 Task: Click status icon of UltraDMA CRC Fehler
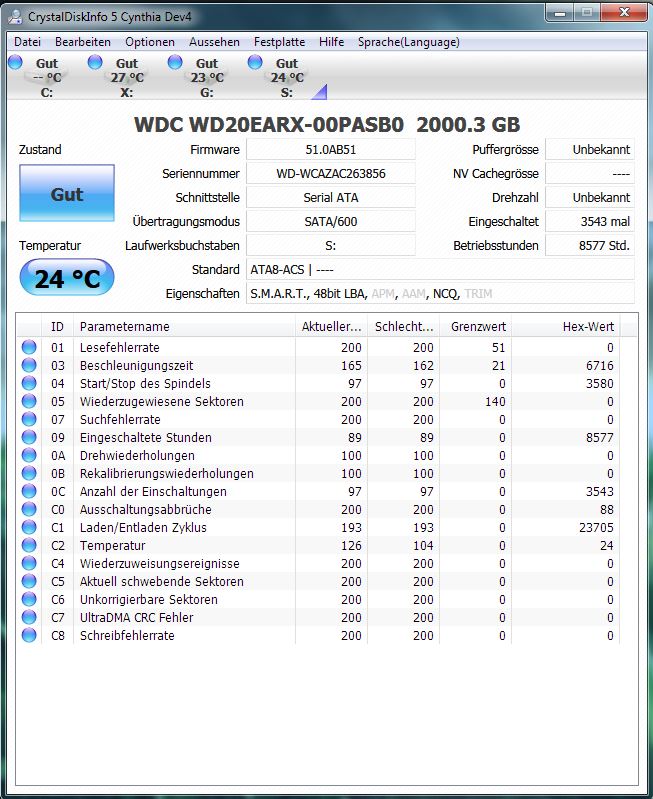tap(29, 617)
